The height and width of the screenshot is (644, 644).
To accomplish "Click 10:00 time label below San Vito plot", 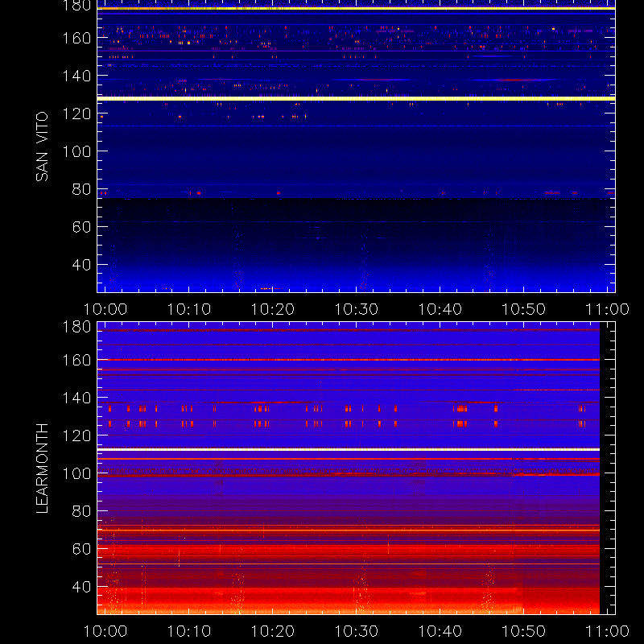I will [x=105, y=309].
